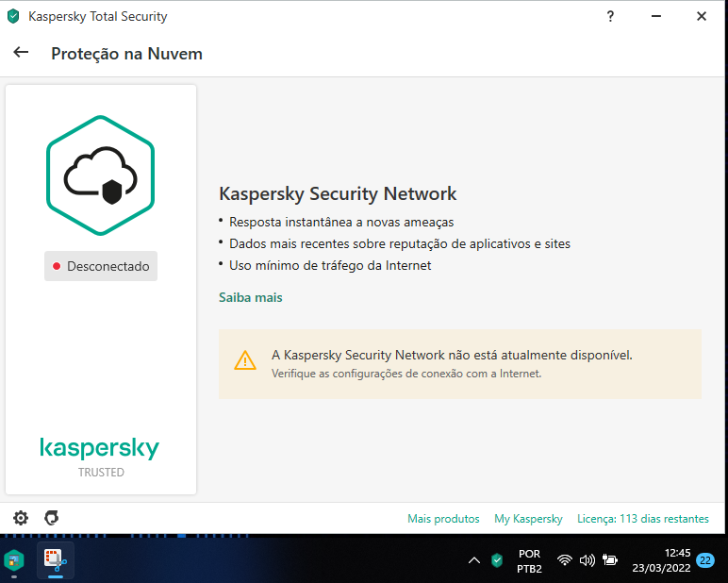Show hidden tray icons chevron
The width and height of the screenshot is (728, 583).
click(x=474, y=560)
